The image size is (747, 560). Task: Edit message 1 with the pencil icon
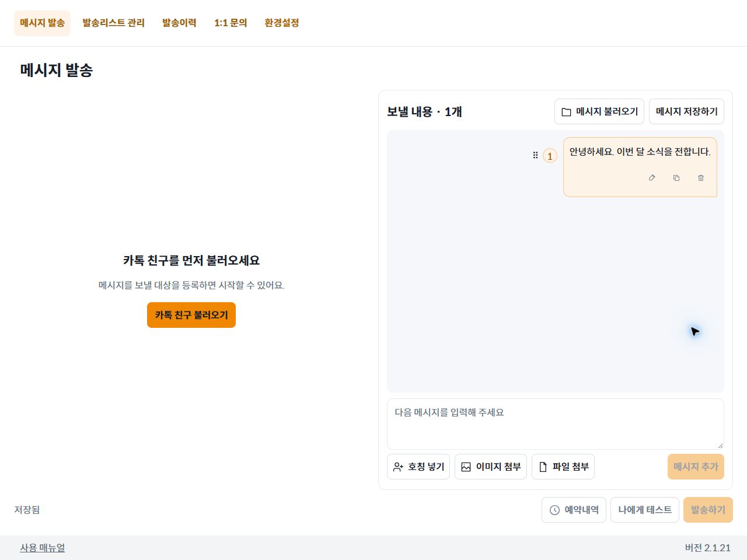[x=652, y=178]
